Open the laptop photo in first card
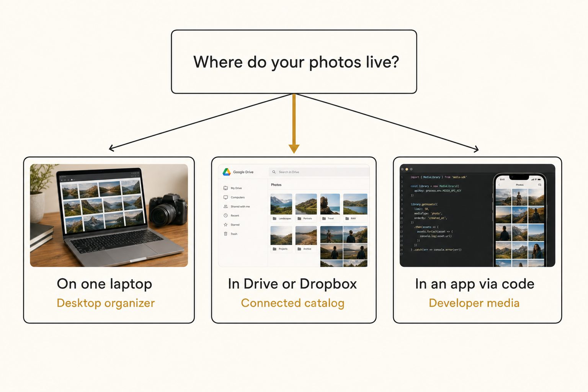Image resolution: width=588 pixels, height=392 pixels. pyautogui.click(x=109, y=216)
